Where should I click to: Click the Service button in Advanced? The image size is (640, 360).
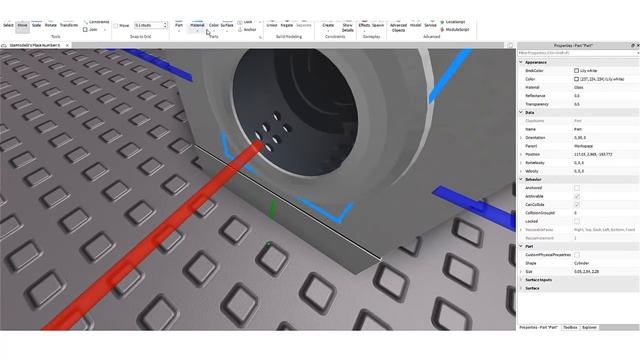[x=430, y=25]
